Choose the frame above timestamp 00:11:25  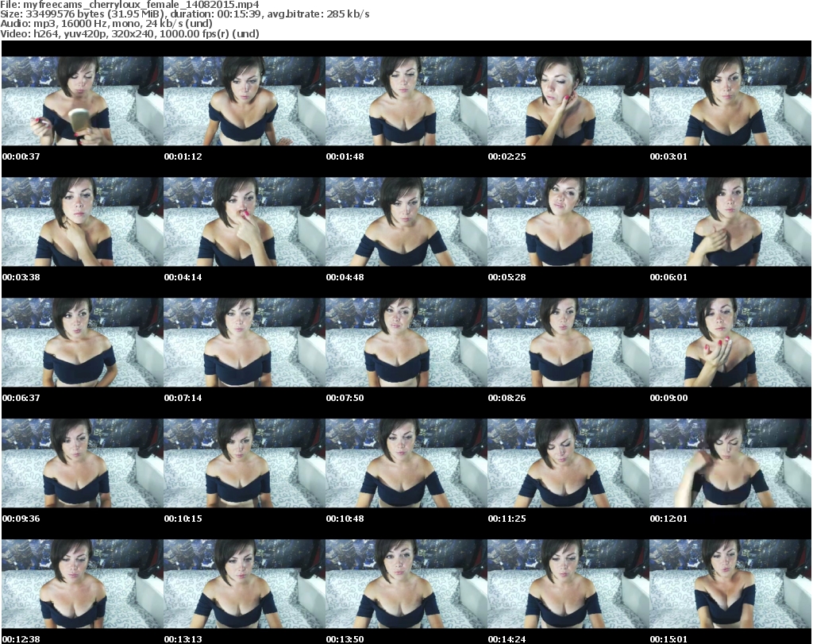point(568,463)
